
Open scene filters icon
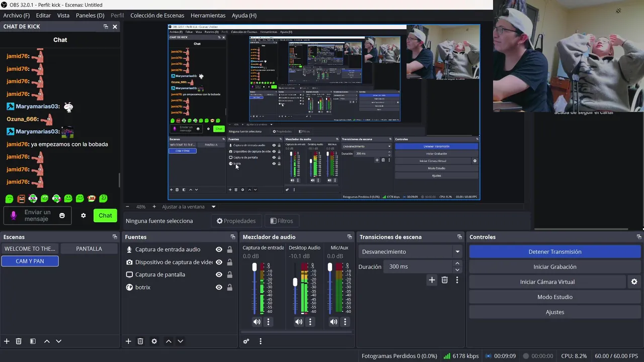tap(33, 341)
